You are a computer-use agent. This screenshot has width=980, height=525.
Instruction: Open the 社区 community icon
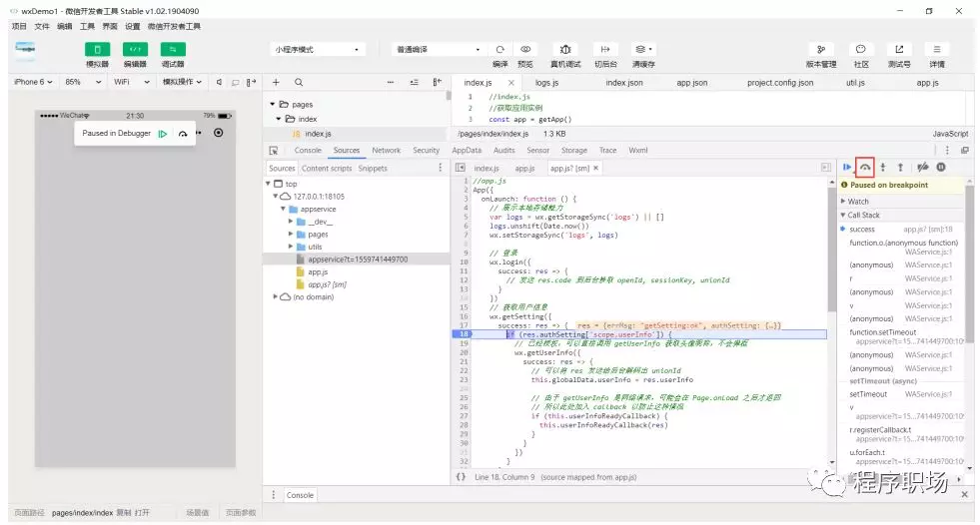[861, 49]
